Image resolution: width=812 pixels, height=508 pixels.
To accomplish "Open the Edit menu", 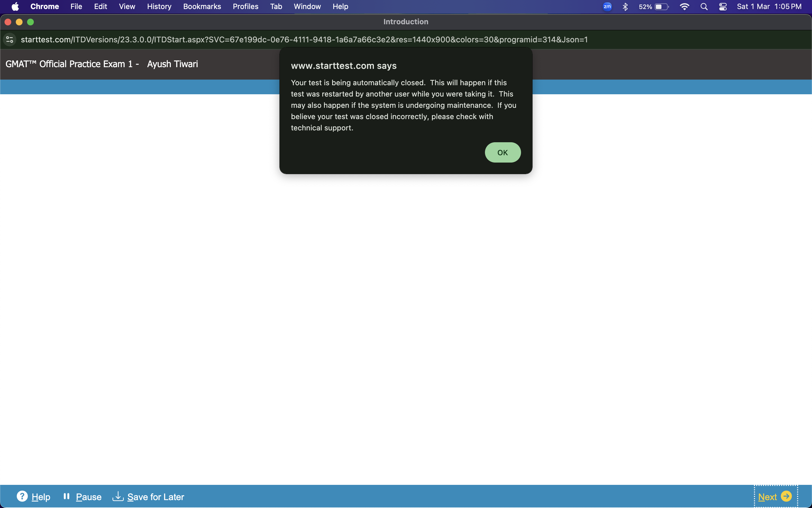I will click(100, 7).
